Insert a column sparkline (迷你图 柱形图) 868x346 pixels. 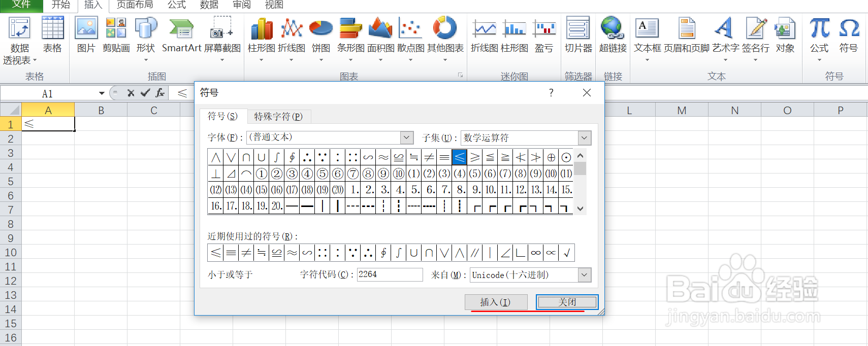[x=515, y=36]
